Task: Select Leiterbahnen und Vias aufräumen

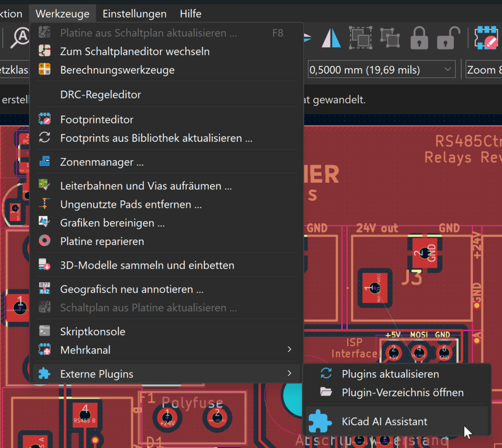Action: tap(167, 186)
